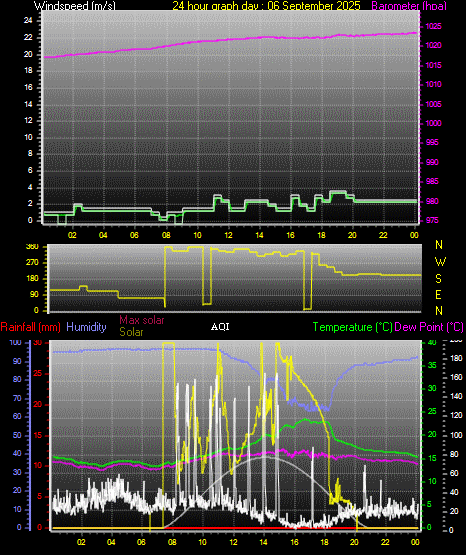
Task: Click the 1025 barometer axis value
Action: [433, 27]
